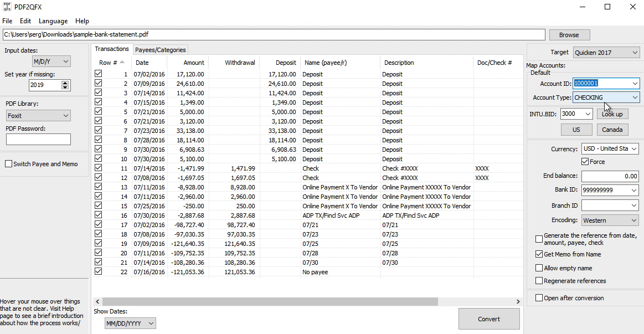The height and width of the screenshot is (334, 644).
Task: Click the PDF2QFX app icon in title bar
Action: (7, 7)
